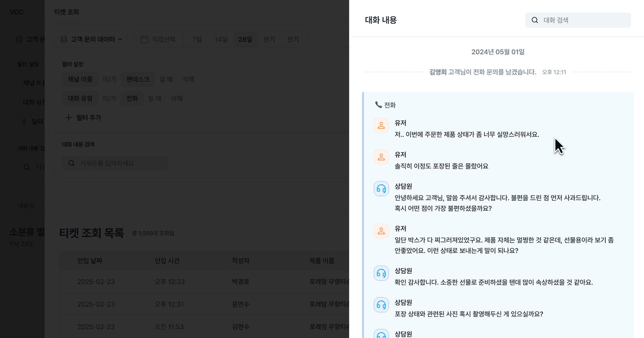Click agent headset icon beside '포장 상태와 관련된' message
The image size is (644, 338).
[381, 305]
